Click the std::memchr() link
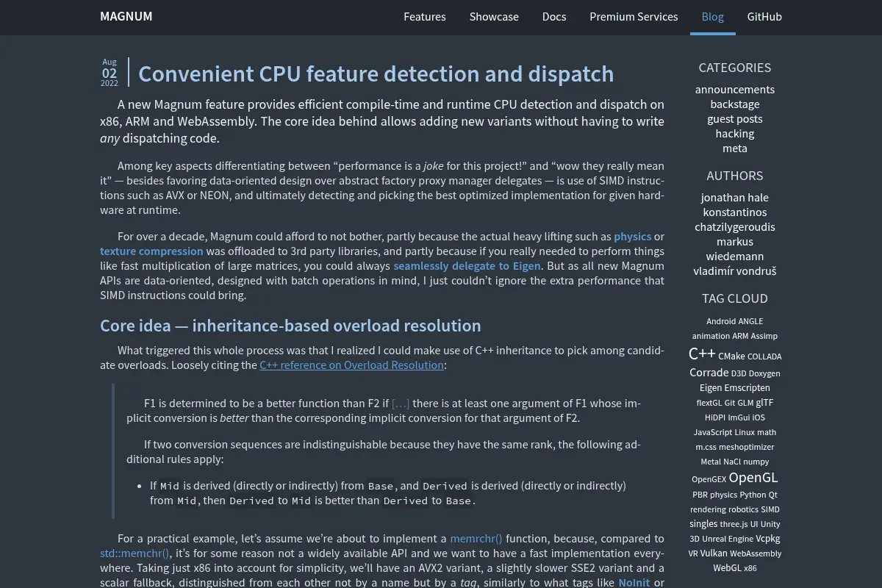Image resolution: width=882 pixels, height=588 pixels. point(135,553)
